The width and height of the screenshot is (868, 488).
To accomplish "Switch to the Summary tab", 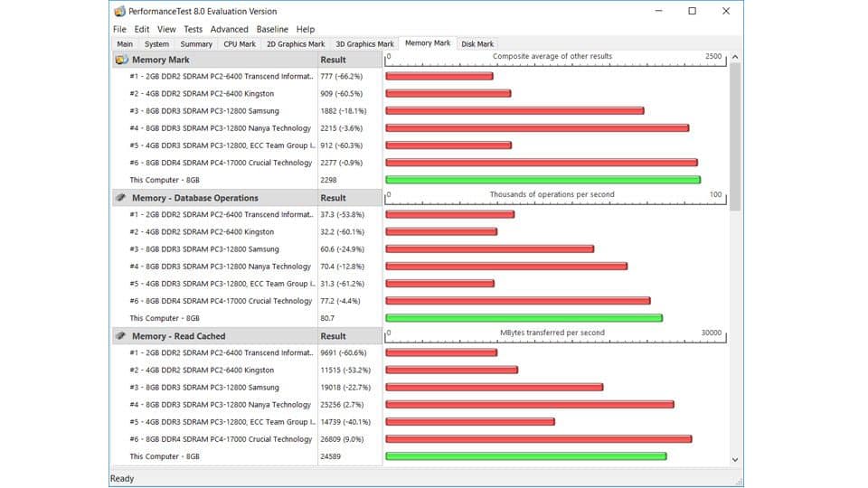I will click(x=196, y=43).
